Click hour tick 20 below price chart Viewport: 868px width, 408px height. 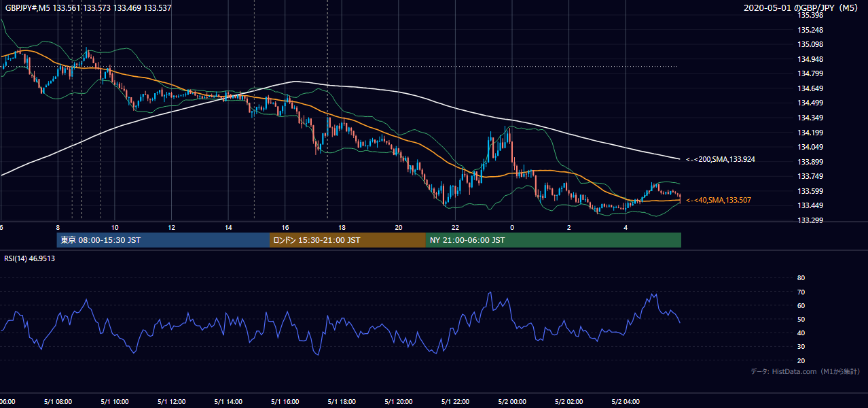tap(399, 227)
